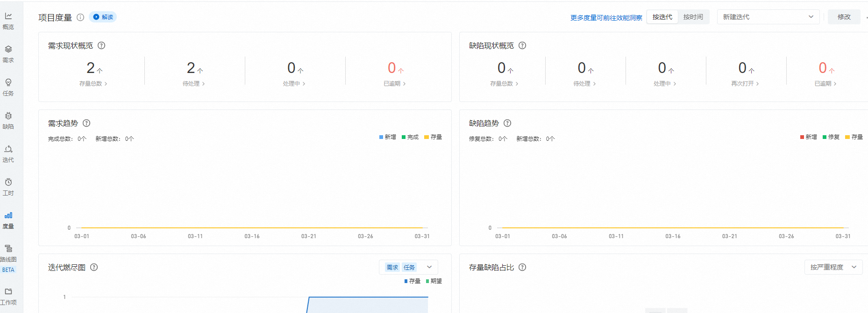
Task: Open 需求 已逾期 detail link
Action: point(394,84)
